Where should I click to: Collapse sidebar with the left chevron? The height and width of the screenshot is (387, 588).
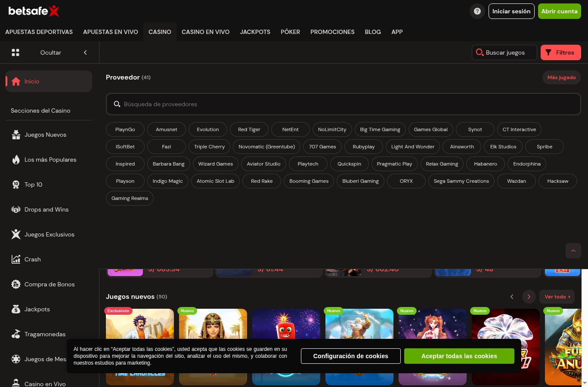[85, 52]
